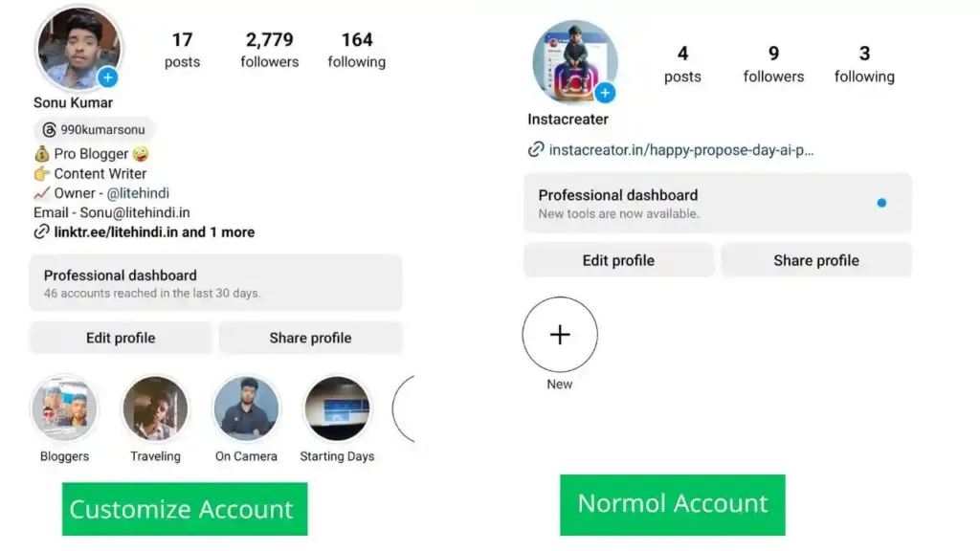
Task: Open dashboard saying New tools are available
Action: (x=717, y=203)
